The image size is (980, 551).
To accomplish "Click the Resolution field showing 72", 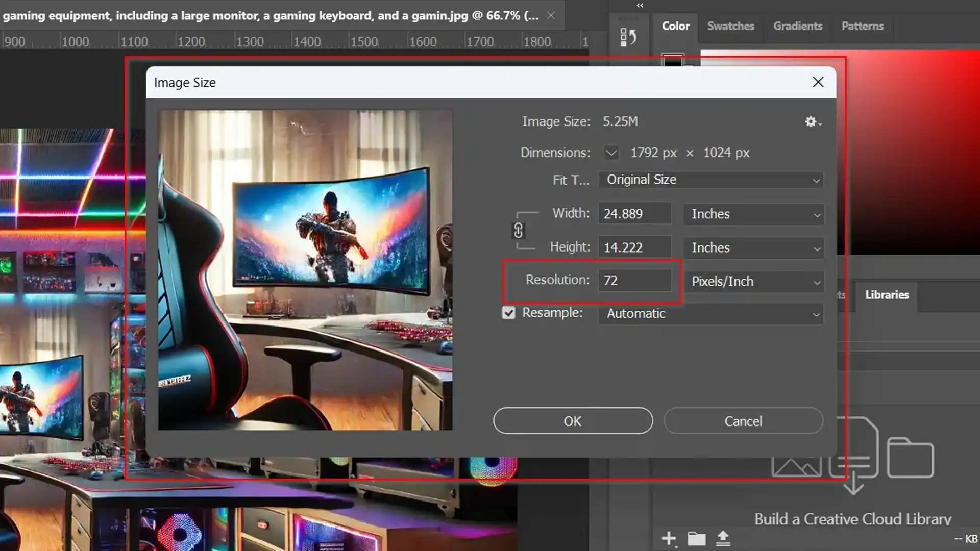I will pyautogui.click(x=635, y=281).
